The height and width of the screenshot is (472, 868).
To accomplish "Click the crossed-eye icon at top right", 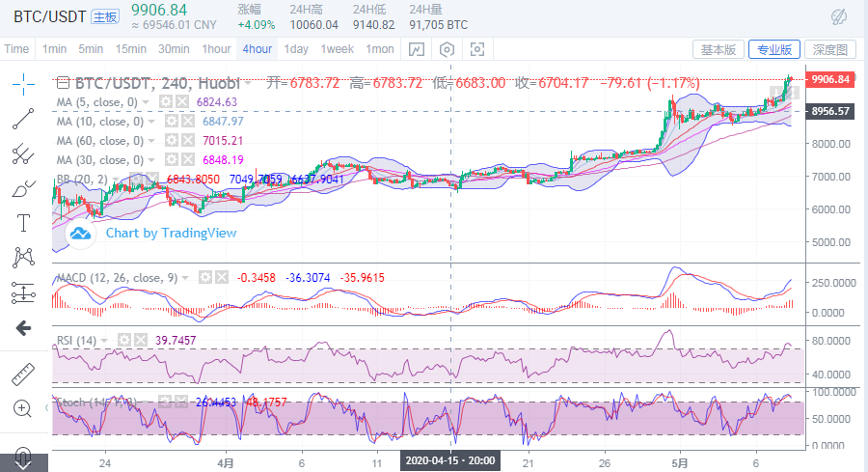I will (x=839, y=17).
